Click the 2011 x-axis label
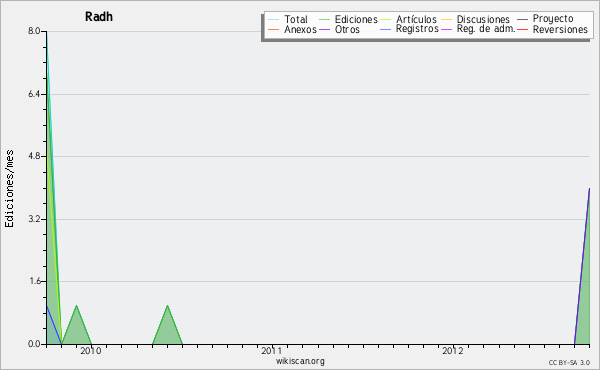Screen dimensions: 600x370 click(272, 351)
